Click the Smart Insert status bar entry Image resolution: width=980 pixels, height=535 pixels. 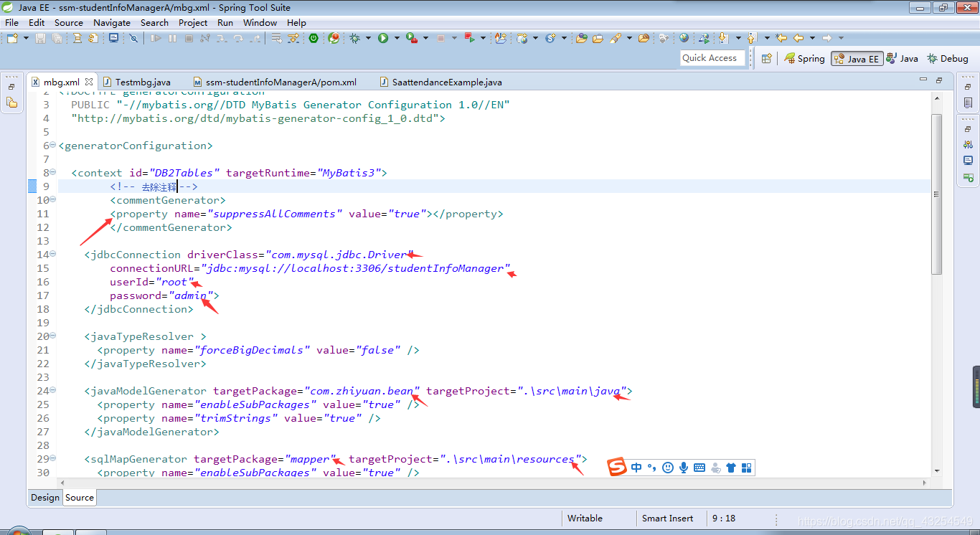[x=667, y=518]
